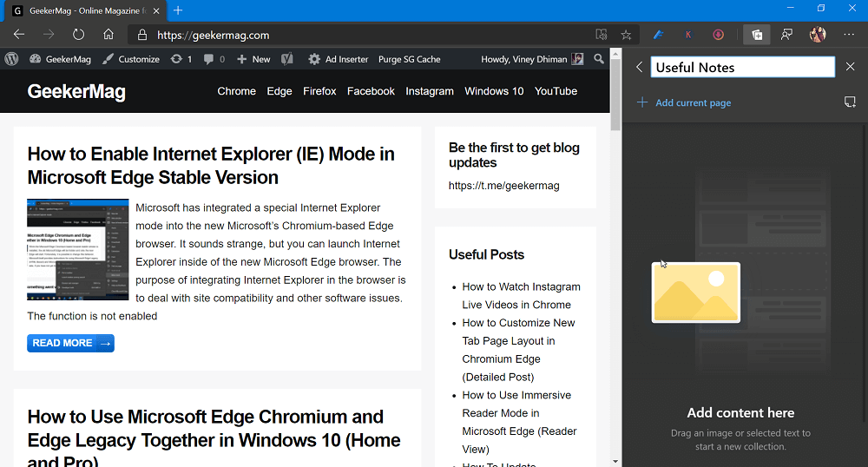Click Purge SG Cache
The height and width of the screenshot is (467, 868).
(410, 59)
